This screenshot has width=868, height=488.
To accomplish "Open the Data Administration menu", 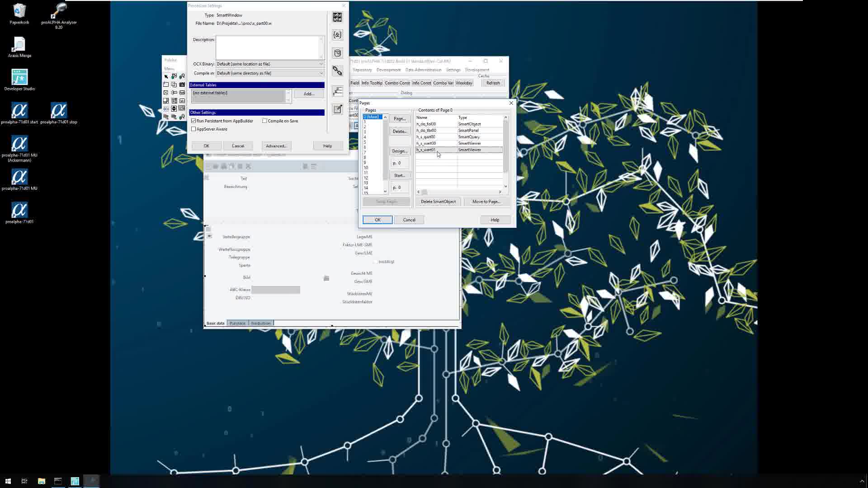I will [x=423, y=70].
